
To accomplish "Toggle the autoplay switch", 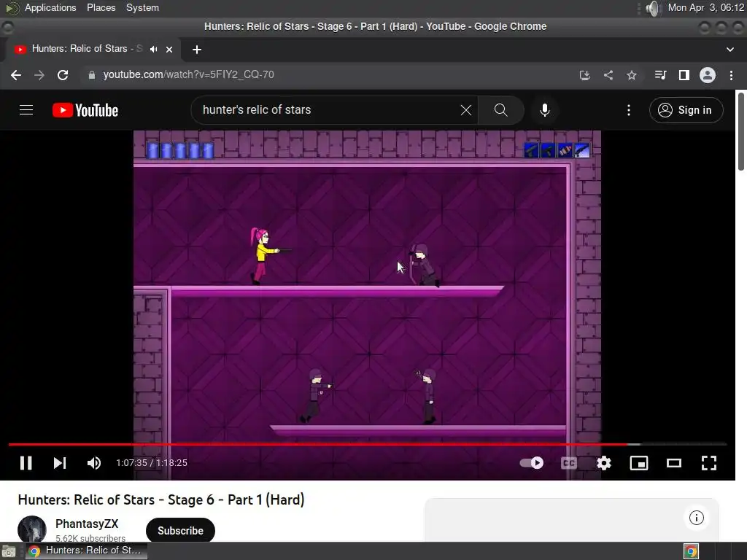I will (532, 463).
